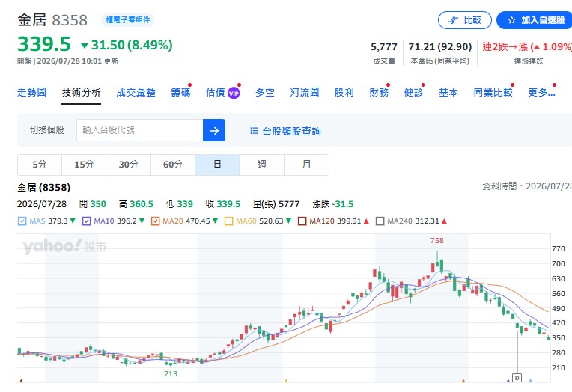
Task: Open 同業比較 tab
Action: [x=493, y=93]
